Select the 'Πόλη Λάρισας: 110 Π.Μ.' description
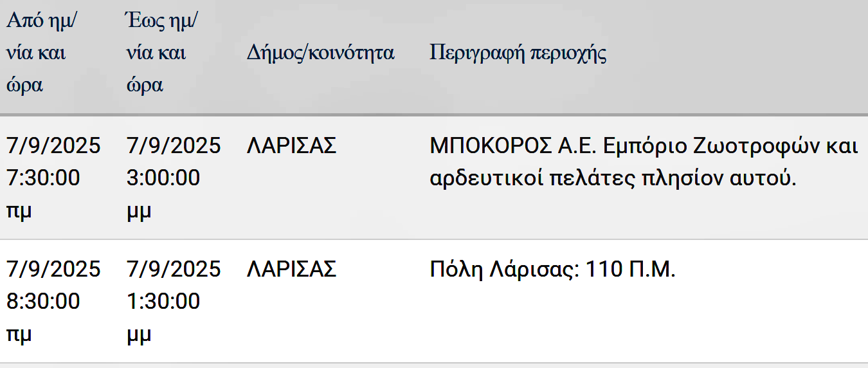 point(553,270)
